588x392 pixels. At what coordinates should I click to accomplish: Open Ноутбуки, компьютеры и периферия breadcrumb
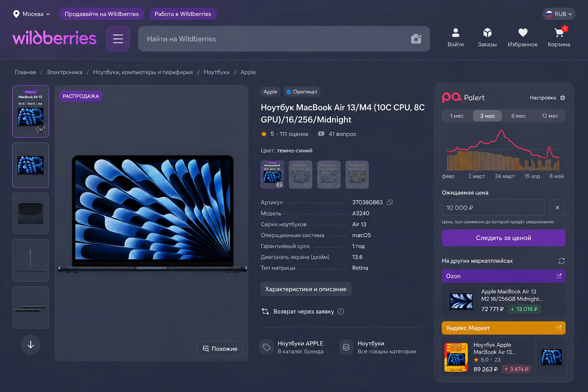pyautogui.click(x=143, y=72)
